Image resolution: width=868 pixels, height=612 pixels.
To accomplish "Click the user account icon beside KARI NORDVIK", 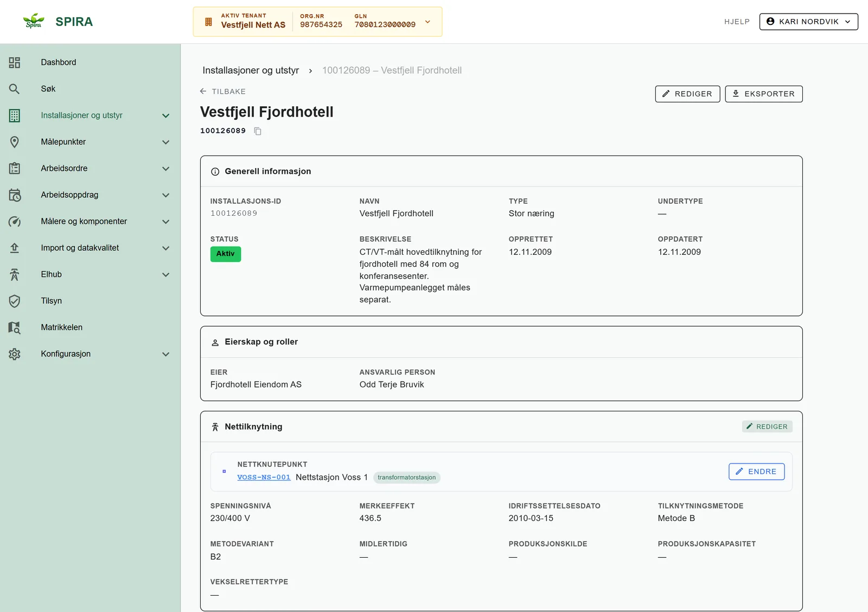I will pos(770,21).
